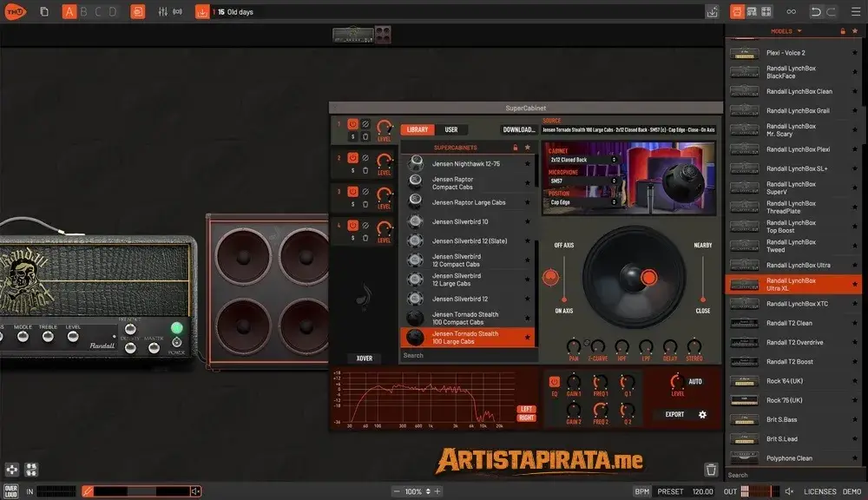Open the TH-U logo menu
Screen dimensions: 868x500
coord(16,11)
